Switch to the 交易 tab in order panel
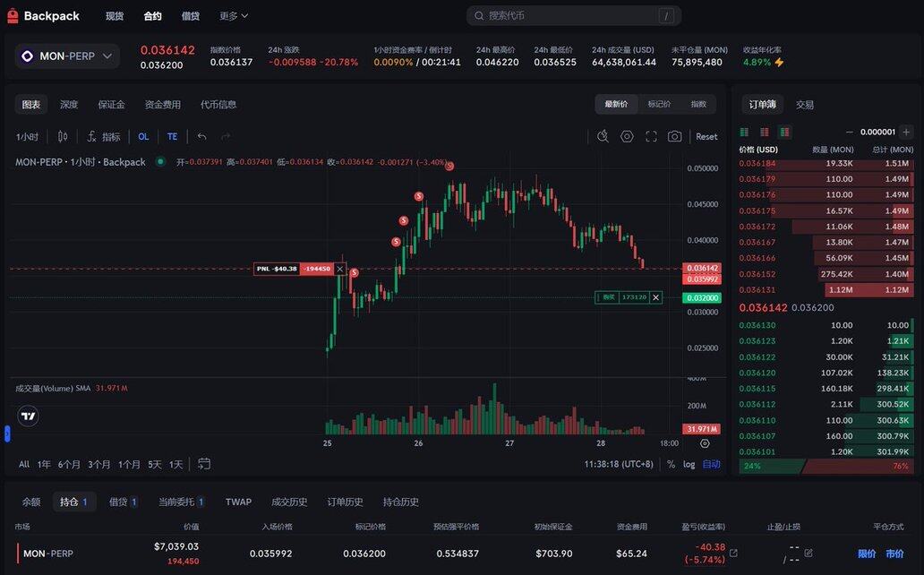Image resolution: width=924 pixels, height=575 pixels. click(x=805, y=105)
